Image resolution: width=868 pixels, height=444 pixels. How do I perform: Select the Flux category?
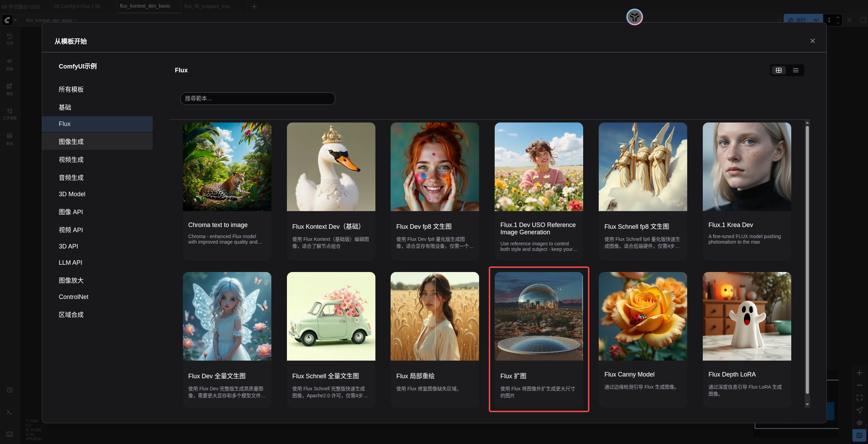(97, 124)
